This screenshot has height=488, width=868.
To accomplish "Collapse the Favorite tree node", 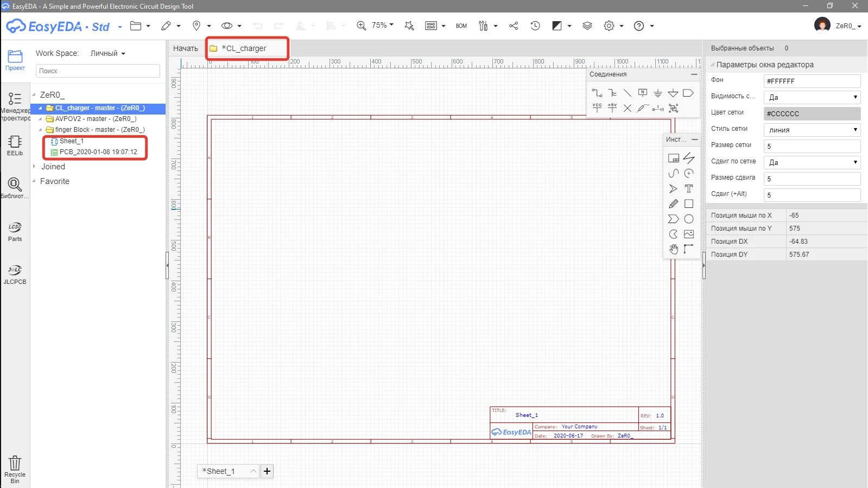I will tap(34, 181).
